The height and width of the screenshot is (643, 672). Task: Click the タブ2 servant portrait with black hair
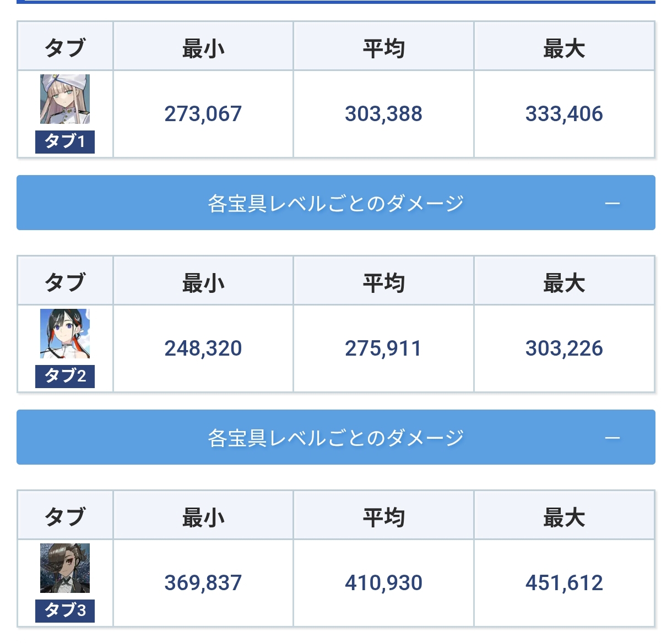point(65,334)
